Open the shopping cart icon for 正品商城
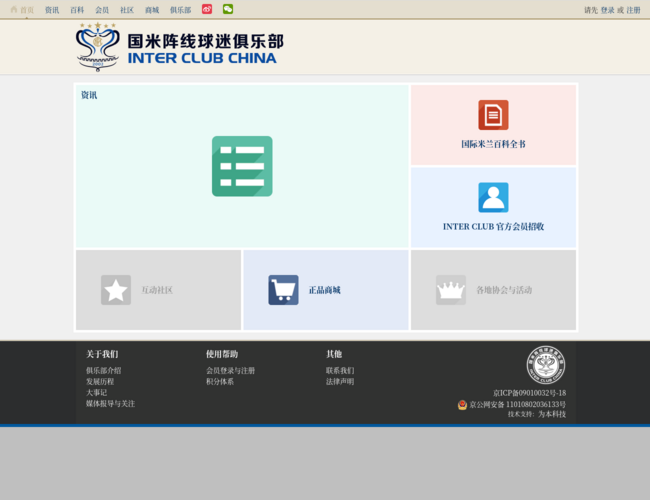650x500 pixels. coord(283,290)
